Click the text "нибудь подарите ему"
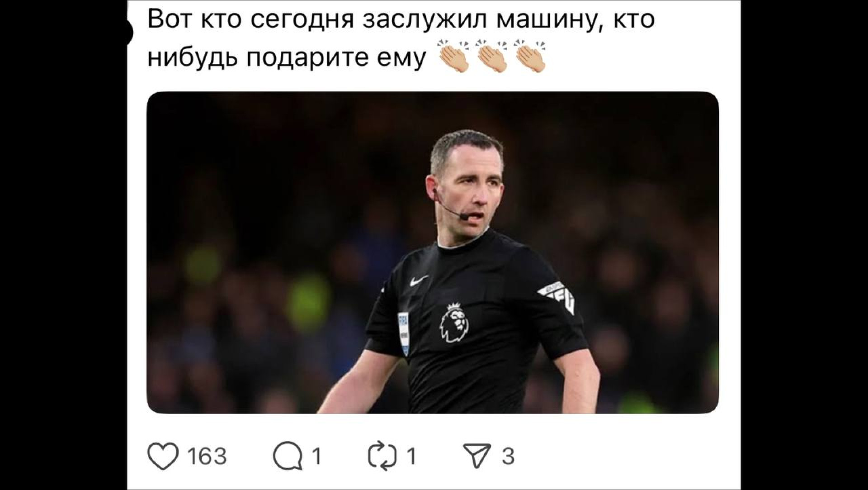 (x=287, y=58)
